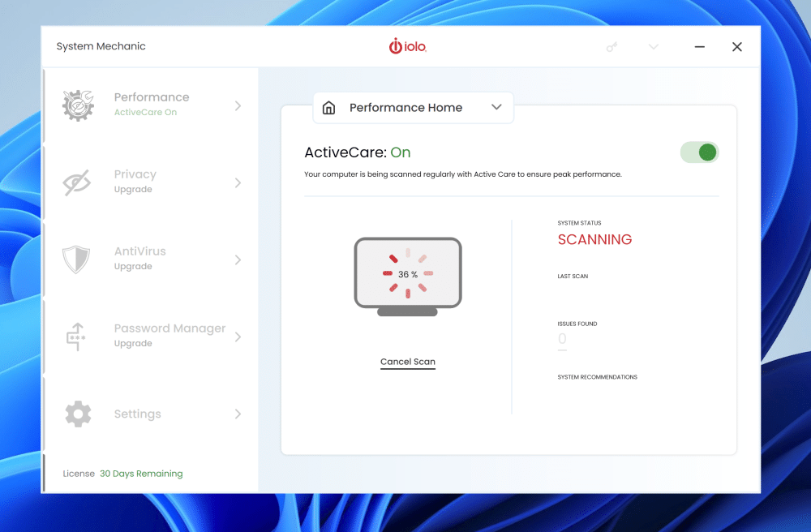811x532 pixels.
Task: Click the iolo logo at top
Action: click(x=407, y=46)
